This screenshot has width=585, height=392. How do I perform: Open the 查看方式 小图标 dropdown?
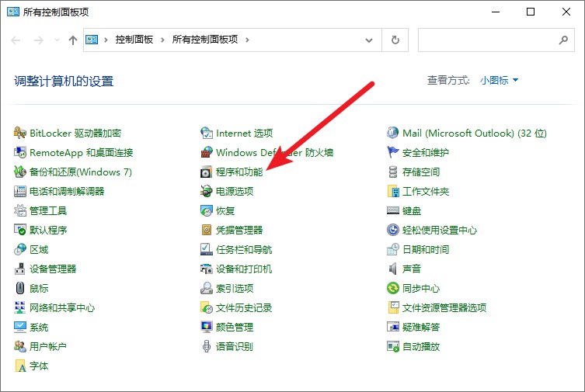tap(499, 80)
